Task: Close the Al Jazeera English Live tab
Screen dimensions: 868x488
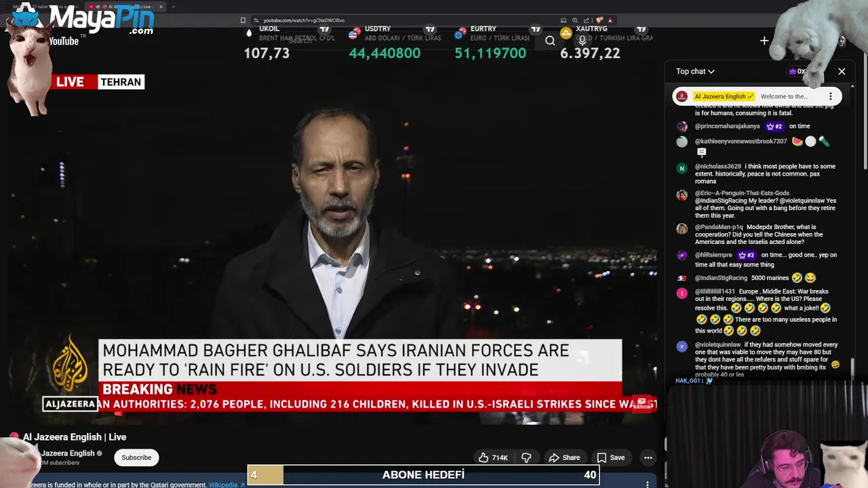Action: point(161,7)
